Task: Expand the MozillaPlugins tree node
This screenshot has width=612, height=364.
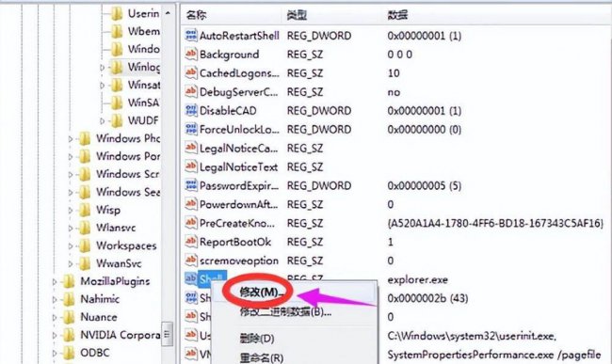Action: 55,281
